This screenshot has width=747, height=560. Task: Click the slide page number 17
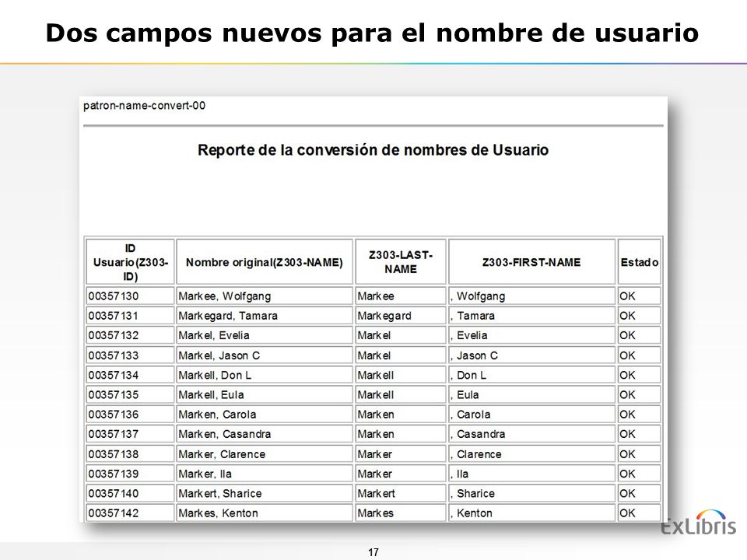[x=373, y=552]
